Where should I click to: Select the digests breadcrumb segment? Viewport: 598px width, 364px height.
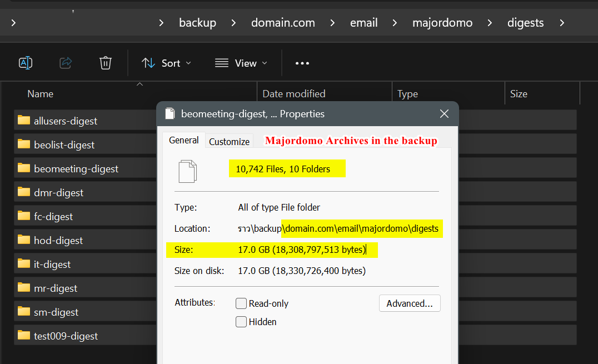pyautogui.click(x=526, y=23)
